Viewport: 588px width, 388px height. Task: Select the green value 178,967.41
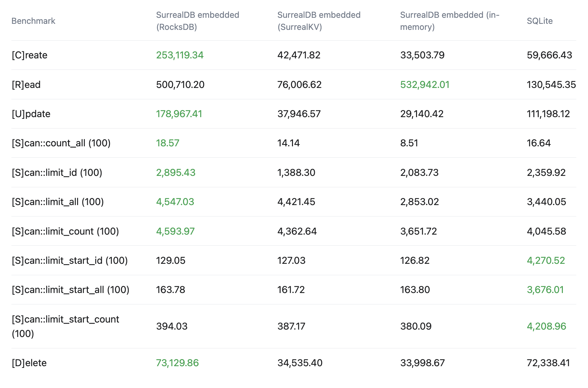click(179, 114)
